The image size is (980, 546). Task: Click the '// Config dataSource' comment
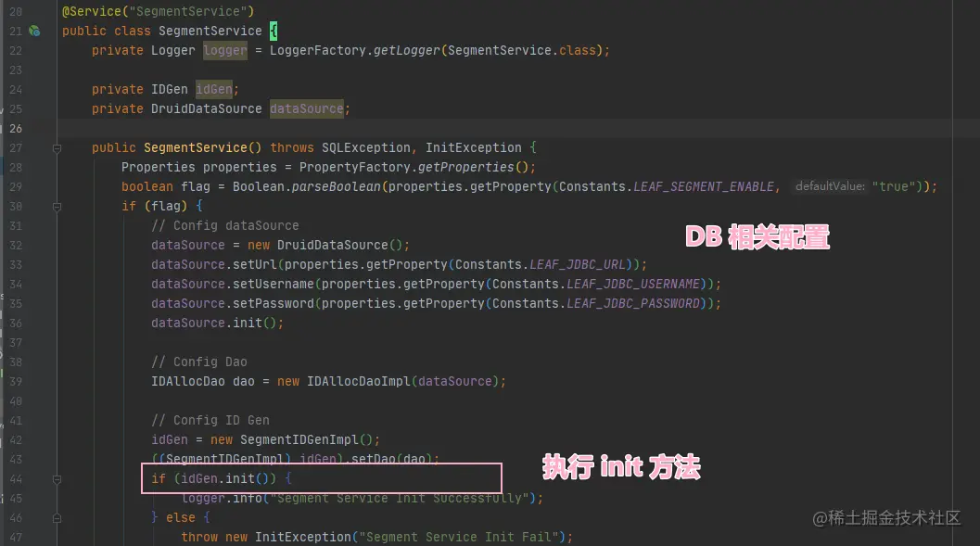pos(225,225)
